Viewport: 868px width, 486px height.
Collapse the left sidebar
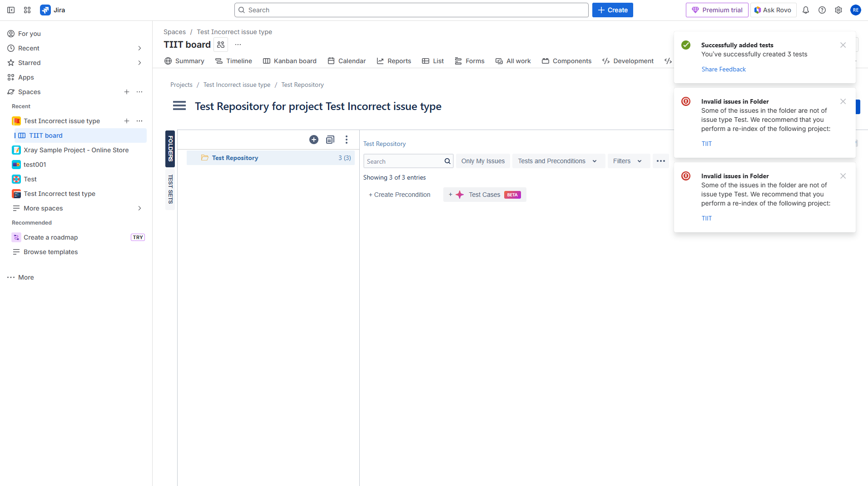(11, 10)
